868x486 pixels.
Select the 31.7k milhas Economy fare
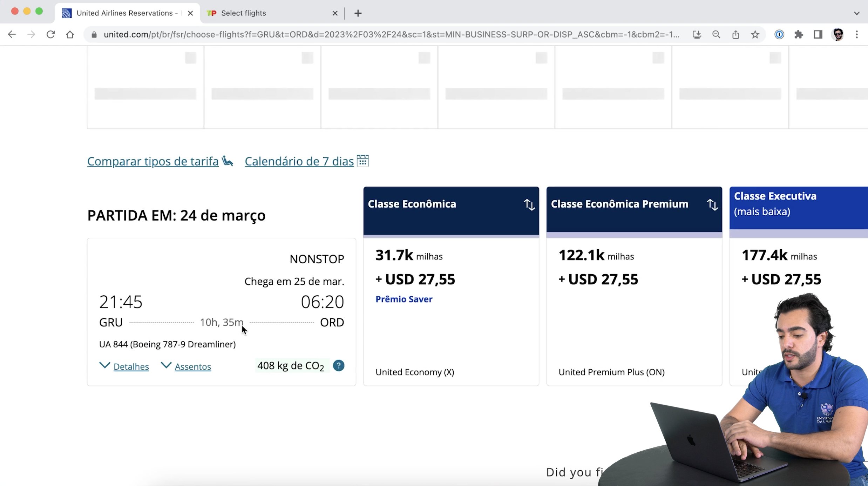pyautogui.click(x=451, y=312)
